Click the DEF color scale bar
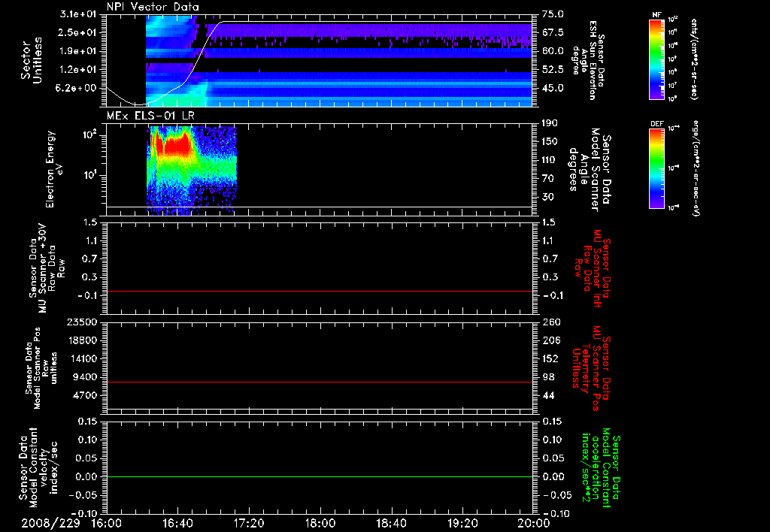The image size is (770, 532). tap(656, 168)
